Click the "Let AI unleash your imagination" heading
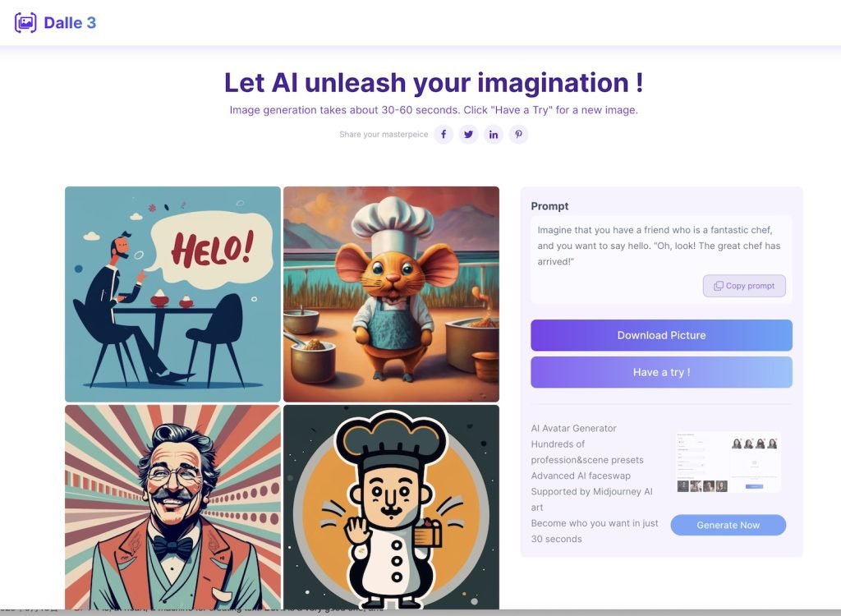The image size is (841, 616). click(434, 83)
